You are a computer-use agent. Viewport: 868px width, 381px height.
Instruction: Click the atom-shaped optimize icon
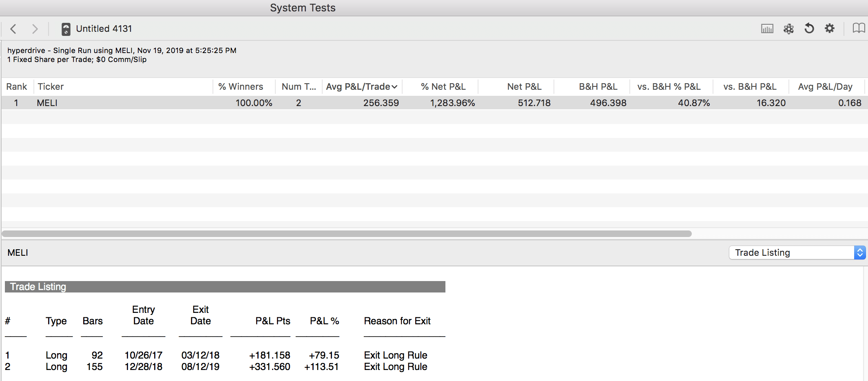pos(788,29)
